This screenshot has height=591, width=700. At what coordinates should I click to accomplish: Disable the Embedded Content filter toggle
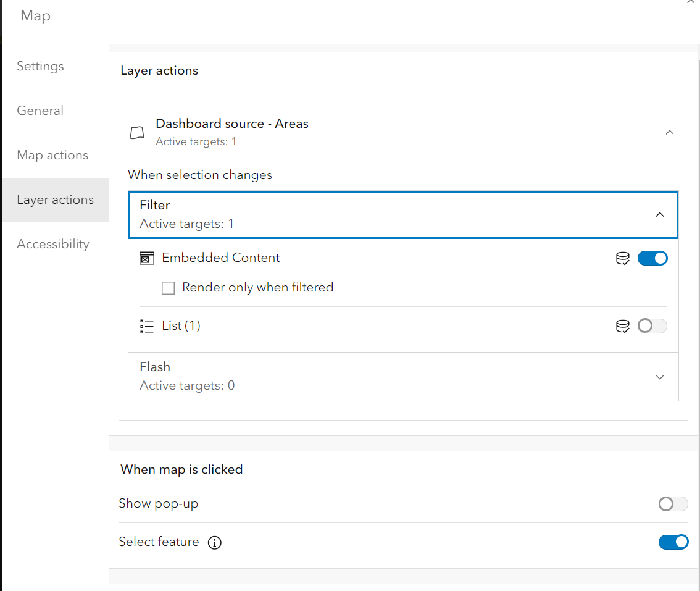[x=652, y=258]
